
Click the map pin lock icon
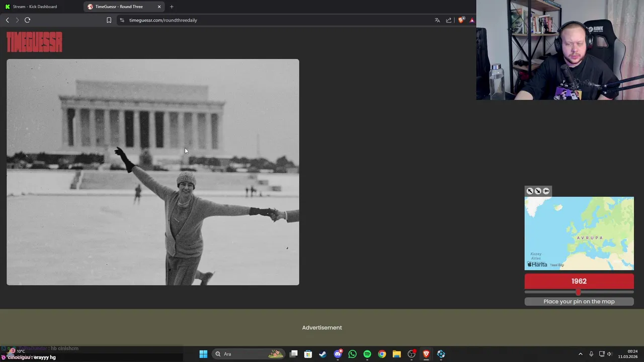(x=546, y=191)
